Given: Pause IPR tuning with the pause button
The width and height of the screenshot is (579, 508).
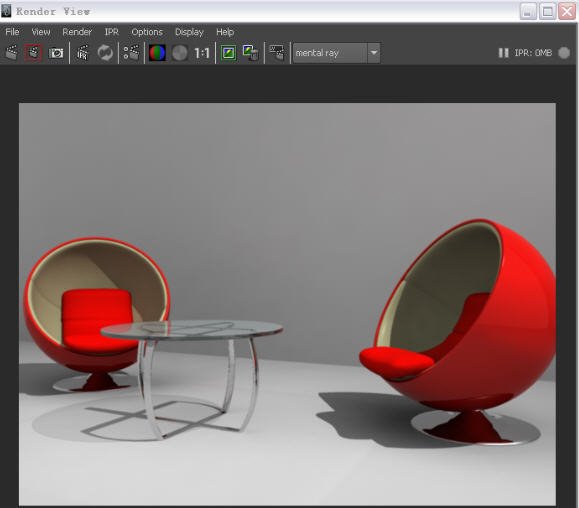Looking at the screenshot, I should tap(503, 53).
